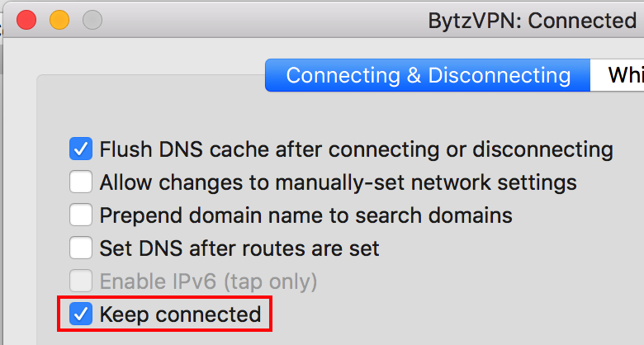
Task: Click the Allow changes to manually-set label
Action: click(x=338, y=182)
